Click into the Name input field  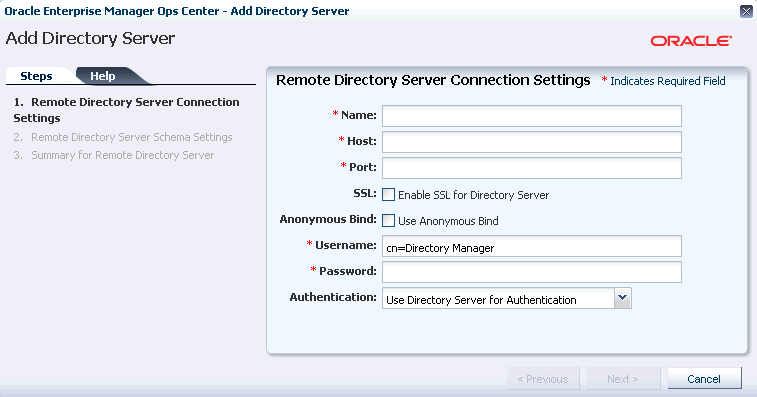tap(532, 116)
